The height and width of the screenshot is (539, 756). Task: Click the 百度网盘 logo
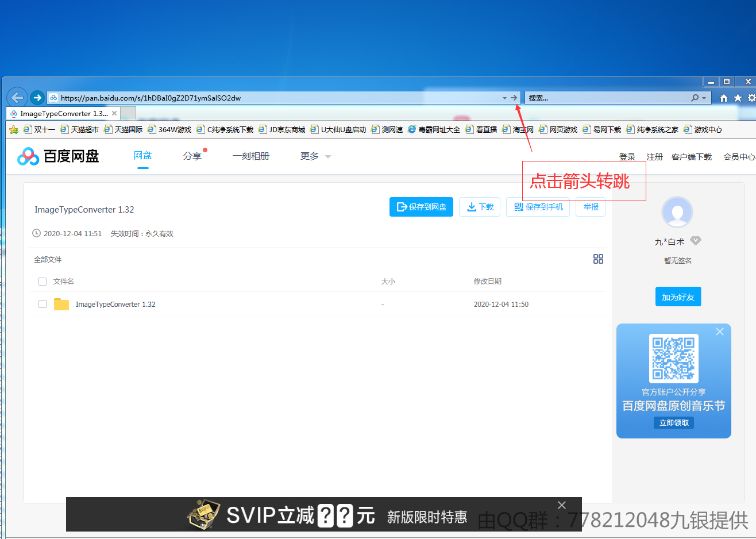58,156
